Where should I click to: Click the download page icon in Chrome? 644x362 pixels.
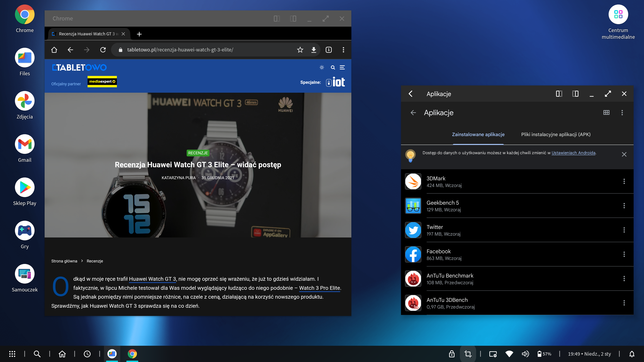coord(313,50)
